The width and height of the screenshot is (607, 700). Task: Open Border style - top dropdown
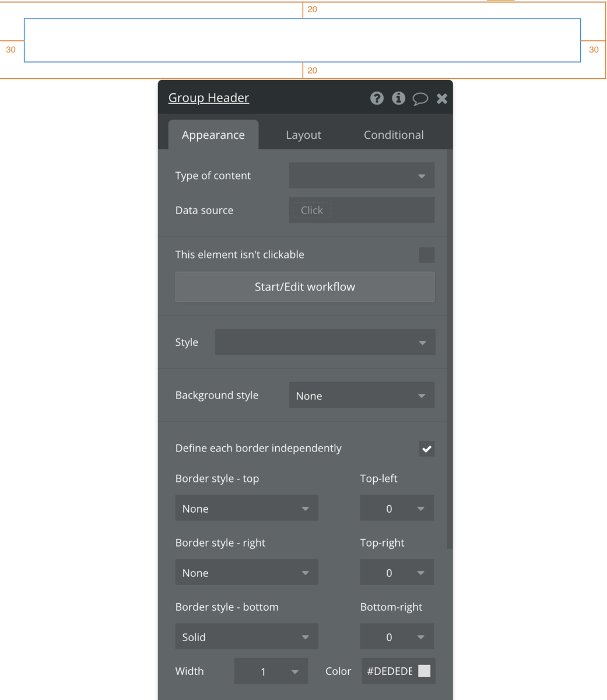[247, 508]
